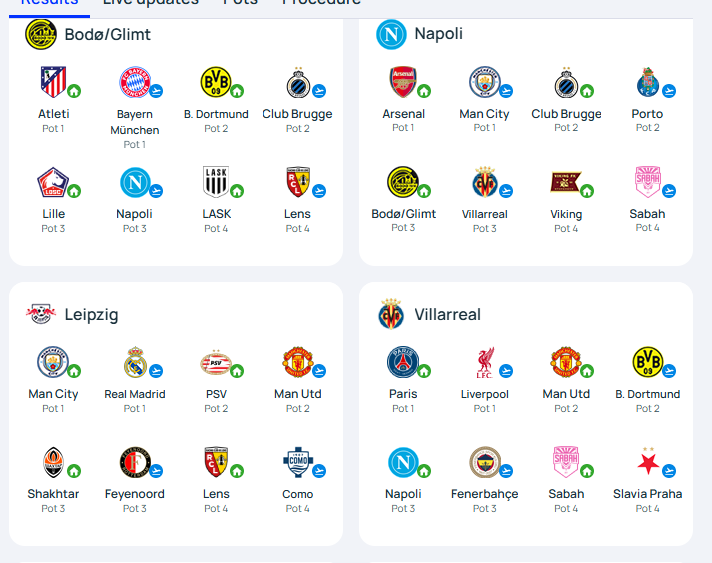Open the Bodø/Glimt team heading
This screenshot has width=712, height=563.
pos(108,35)
